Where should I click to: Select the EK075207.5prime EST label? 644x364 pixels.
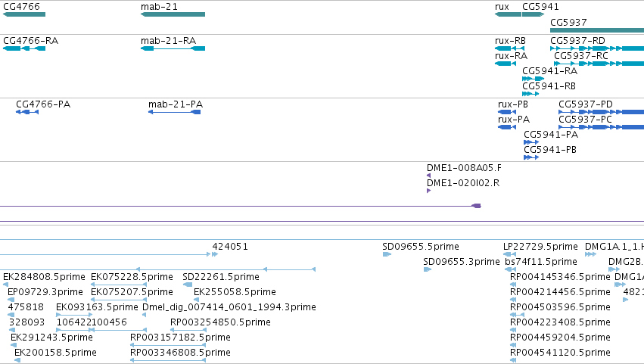(x=132, y=292)
